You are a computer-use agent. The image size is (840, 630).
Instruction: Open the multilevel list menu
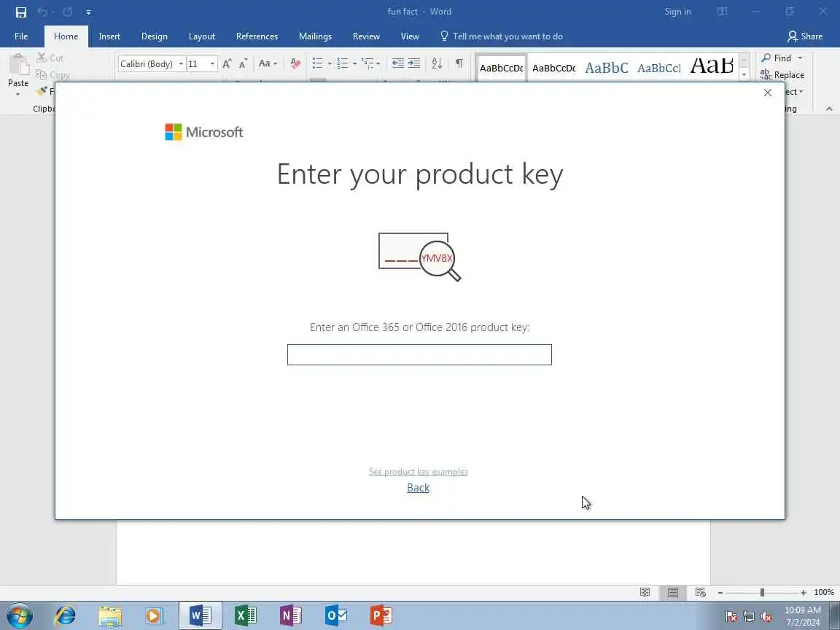pos(370,63)
